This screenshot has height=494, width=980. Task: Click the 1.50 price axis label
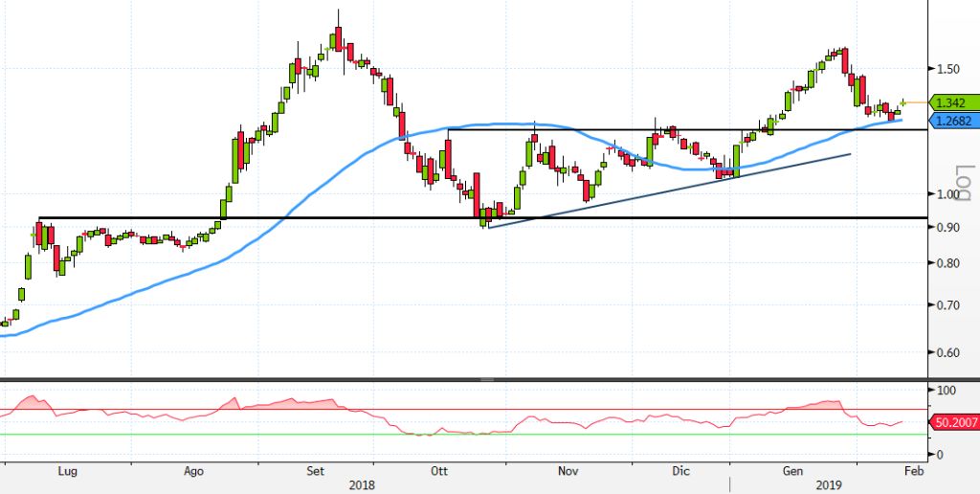[x=950, y=69]
